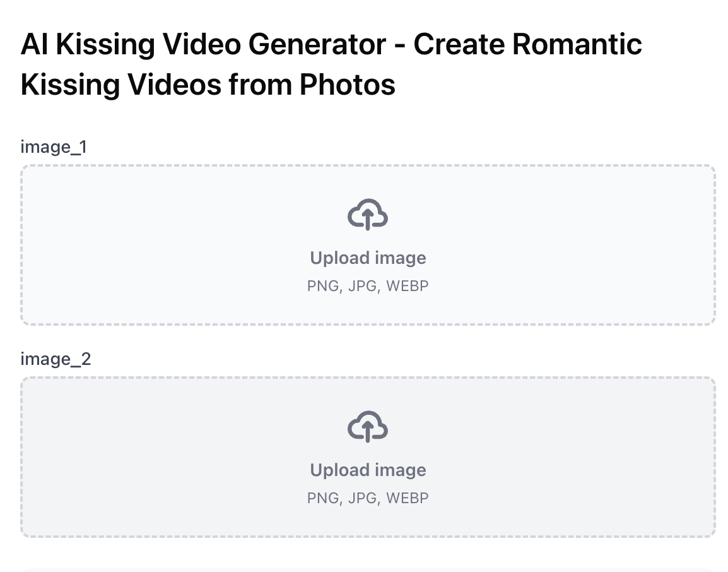Click the 'PNG, JPG, WEBP' hint text under image_1

(368, 285)
